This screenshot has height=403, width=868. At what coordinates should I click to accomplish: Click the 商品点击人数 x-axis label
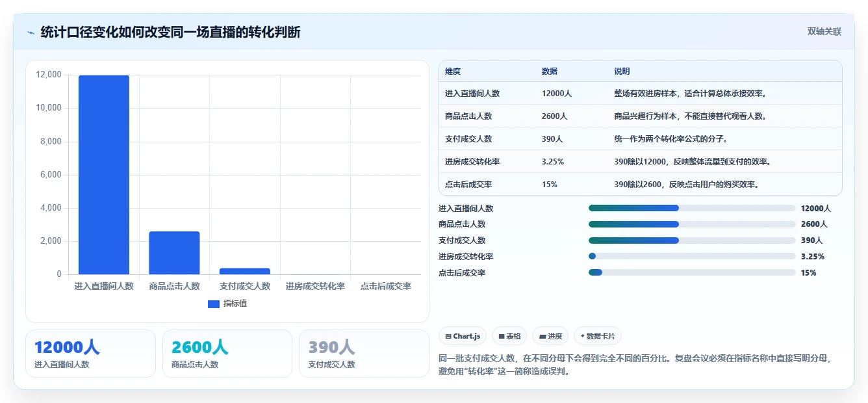click(174, 286)
